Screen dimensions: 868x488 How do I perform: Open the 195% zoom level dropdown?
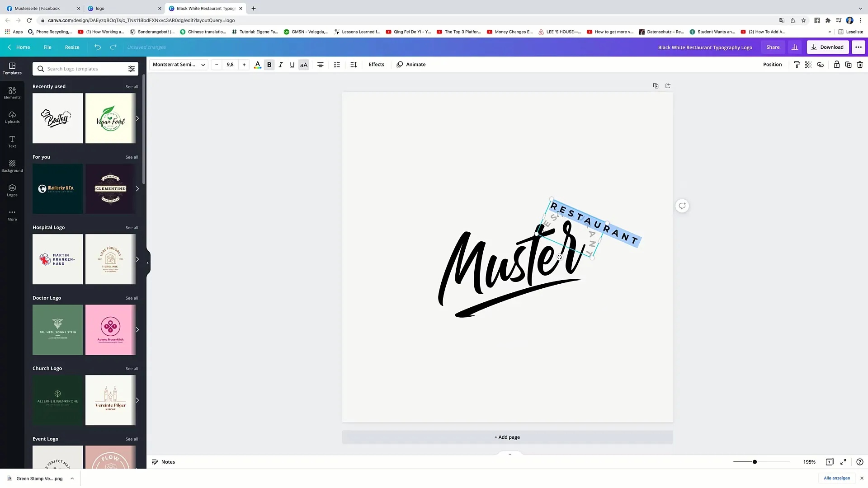(809, 462)
